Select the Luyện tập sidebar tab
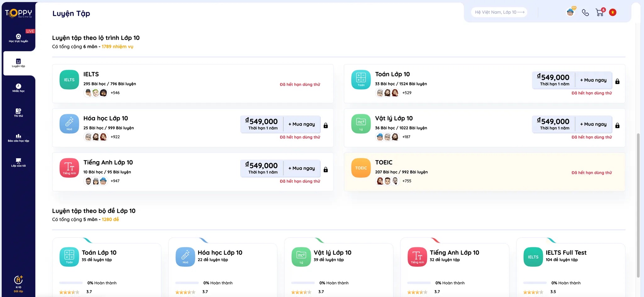 coord(19,64)
